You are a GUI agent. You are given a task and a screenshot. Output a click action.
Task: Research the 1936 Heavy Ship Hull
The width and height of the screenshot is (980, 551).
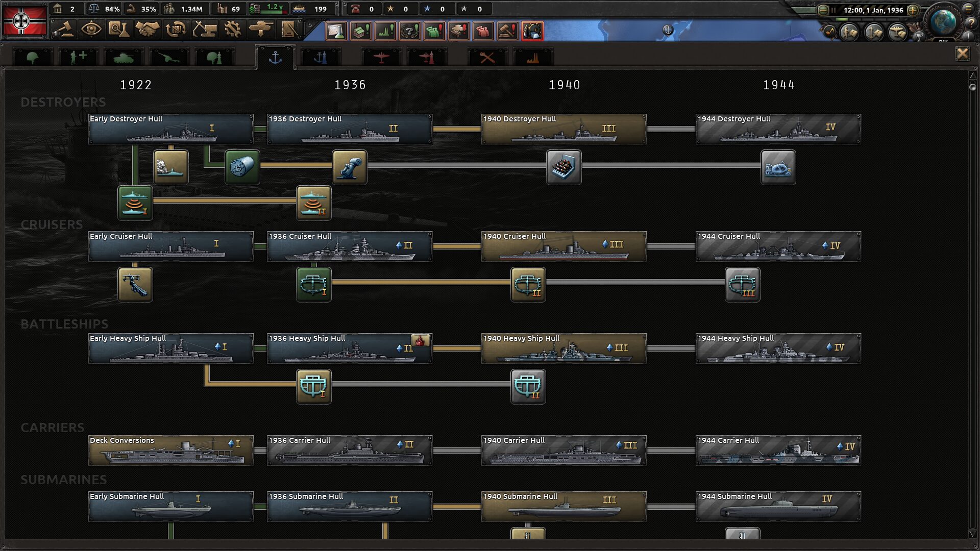coord(350,348)
